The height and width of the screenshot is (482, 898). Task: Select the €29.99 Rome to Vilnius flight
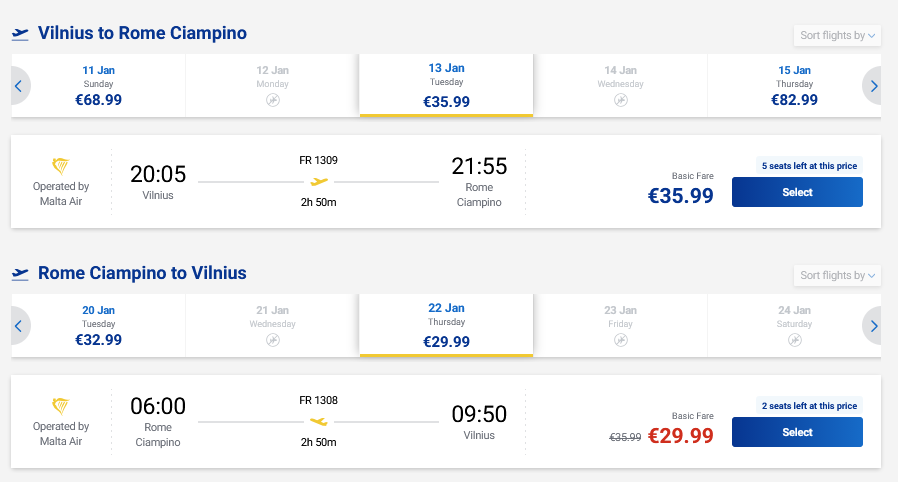(x=797, y=432)
